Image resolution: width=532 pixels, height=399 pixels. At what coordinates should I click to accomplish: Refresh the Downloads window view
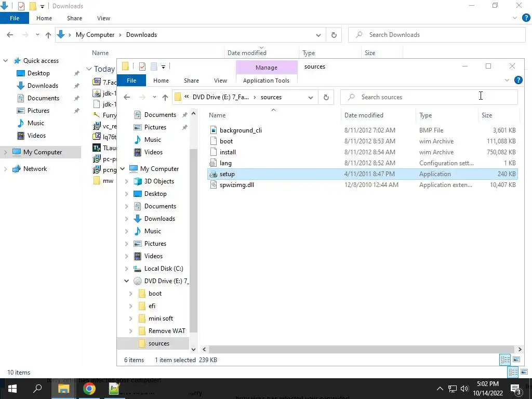pos(334,35)
